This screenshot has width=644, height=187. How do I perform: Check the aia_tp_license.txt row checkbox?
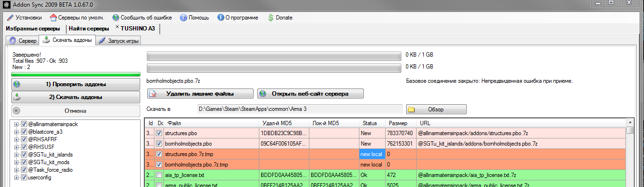159,175
